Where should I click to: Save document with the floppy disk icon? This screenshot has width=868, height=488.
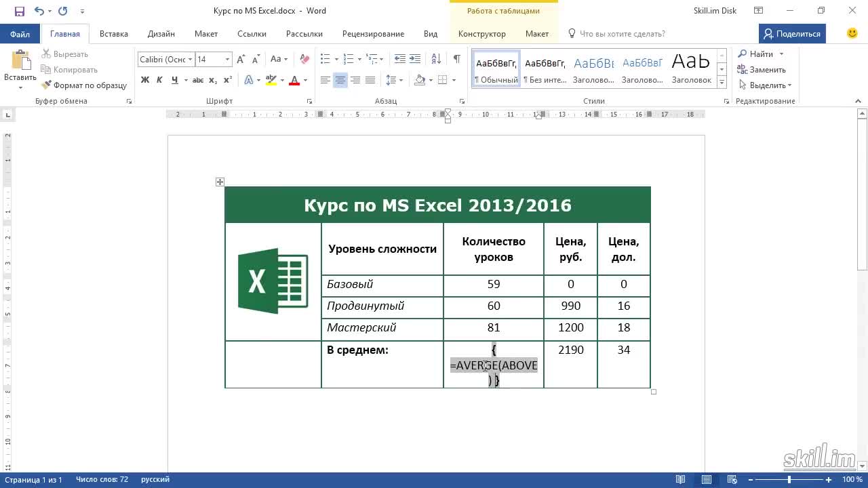[19, 11]
